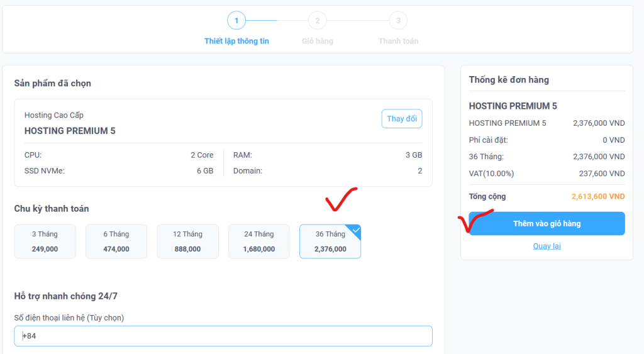Focus the phone number field with +84
Screen dimensions: 644x354
(x=223, y=336)
